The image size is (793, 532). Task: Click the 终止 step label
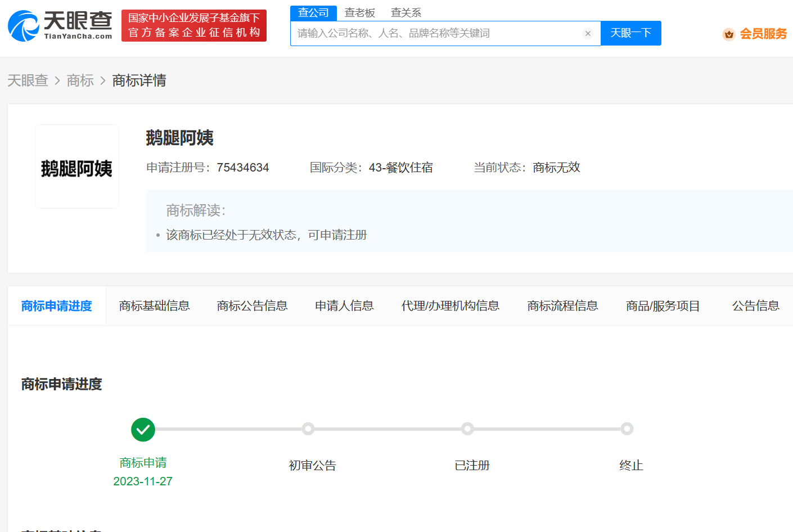pos(631,466)
